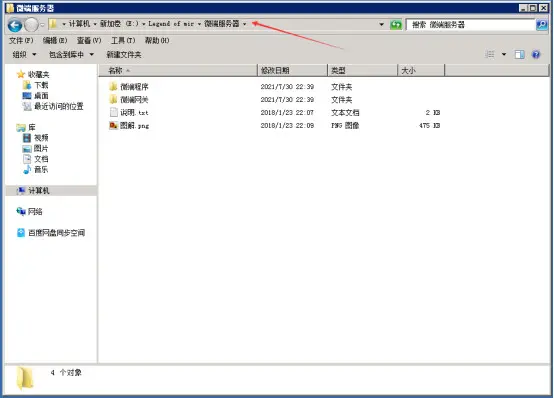Select 微端服务器 in the address path
This screenshot has width=554, height=398.
pos(222,24)
